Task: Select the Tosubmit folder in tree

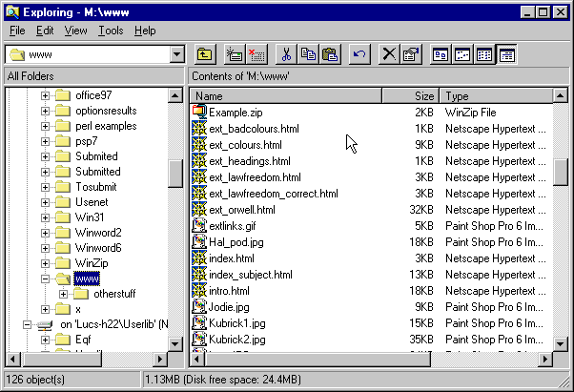Action: click(x=96, y=187)
